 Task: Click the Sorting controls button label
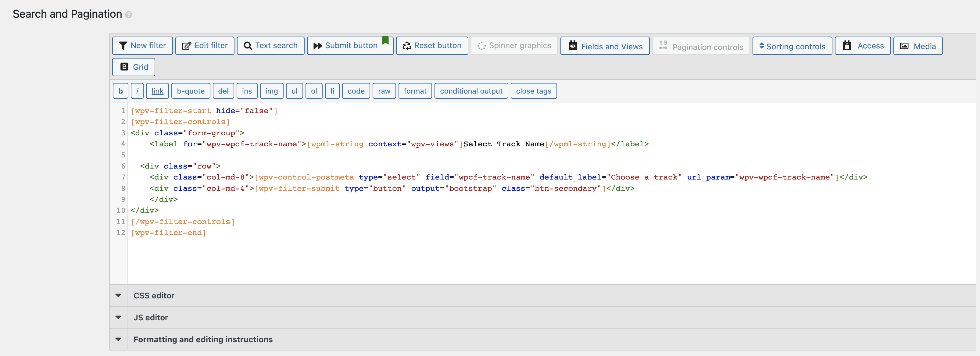796,46
